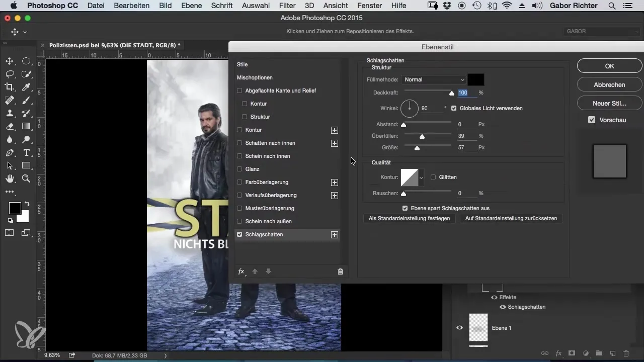Delete layer using Layers panel trash icon
Image resolution: width=644 pixels, height=362 pixels.
tap(626, 353)
